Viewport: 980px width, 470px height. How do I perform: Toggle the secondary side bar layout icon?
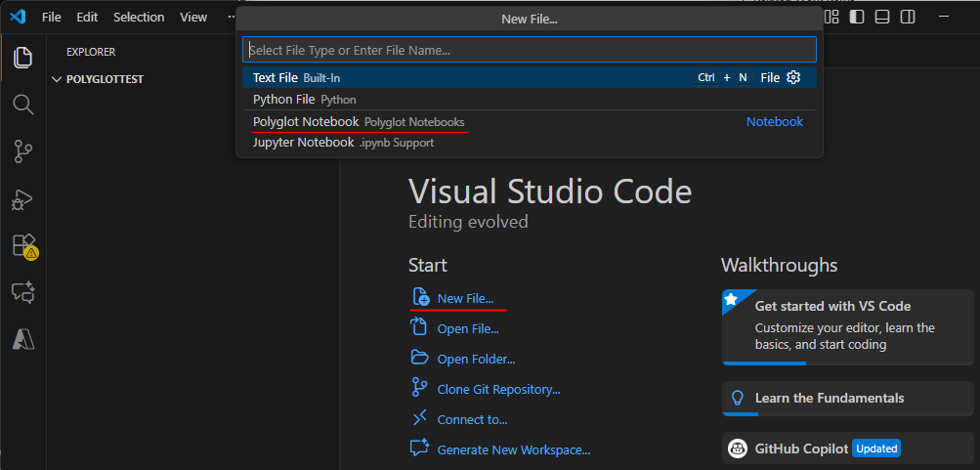(907, 17)
